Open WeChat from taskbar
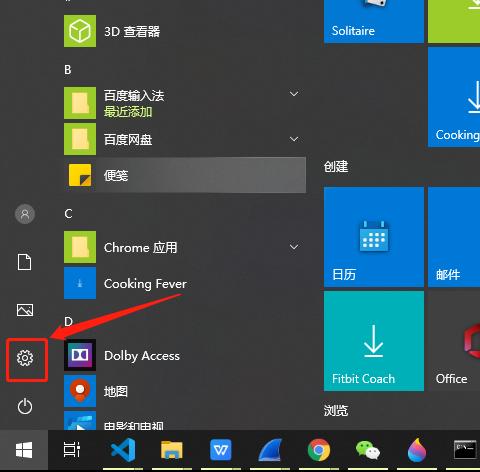 coord(368,450)
